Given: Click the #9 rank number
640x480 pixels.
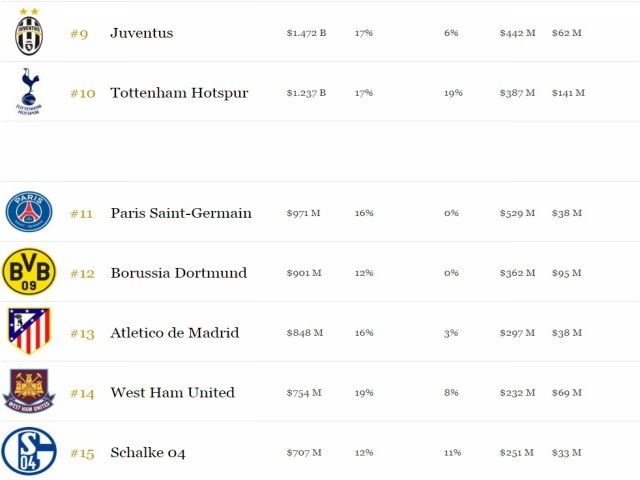Looking at the screenshot, I should click(79, 33).
